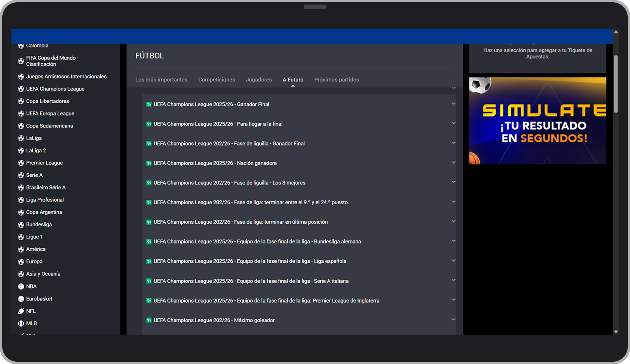Click the ball icon beside Asia y Oceanía
This screenshot has height=364, width=630.
pos(21,274)
